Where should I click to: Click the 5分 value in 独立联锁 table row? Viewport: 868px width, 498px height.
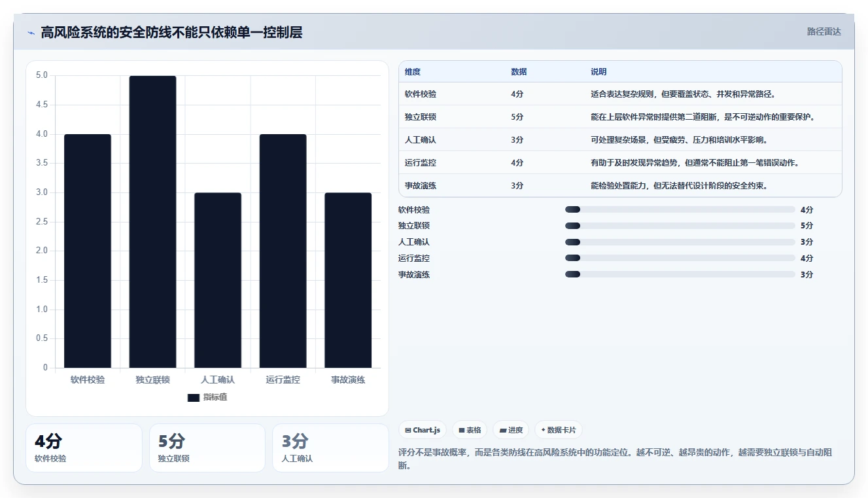click(517, 117)
